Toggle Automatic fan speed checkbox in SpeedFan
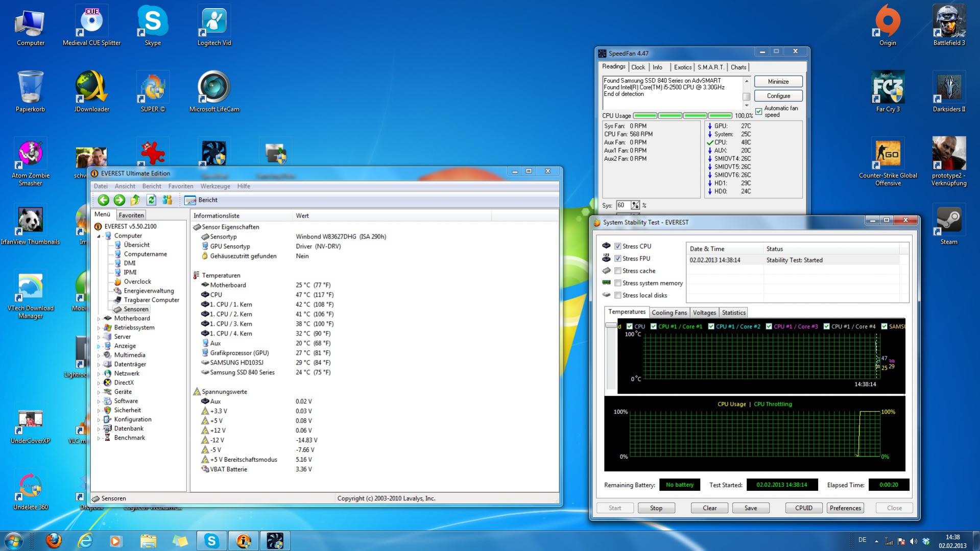Image resolution: width=980 pixels, height=551 pixels. pyautogui.click(x=759, y=111)
